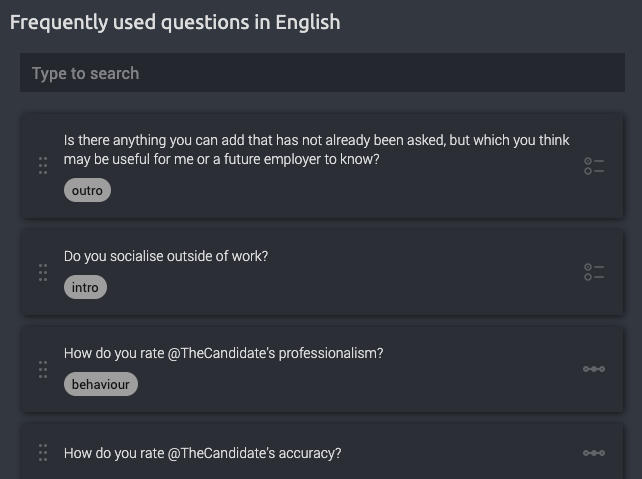642x479 pixels.
Task: Select the 'behaviour' tag chip
Action: [x=101, y=384]
